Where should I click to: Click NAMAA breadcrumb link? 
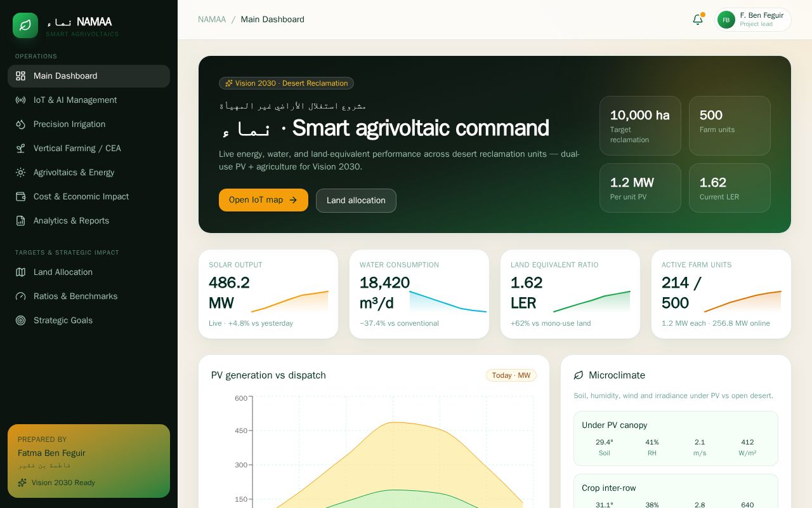click(x=212, y=20)
